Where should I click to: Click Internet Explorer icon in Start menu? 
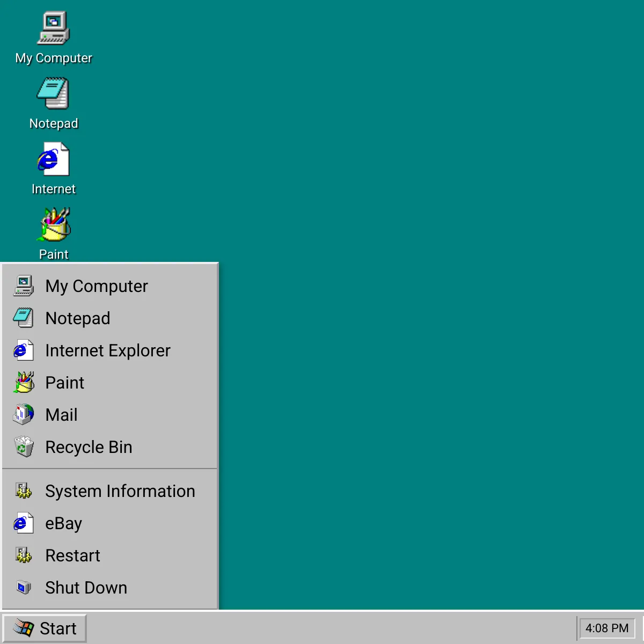tap(24, 350)
